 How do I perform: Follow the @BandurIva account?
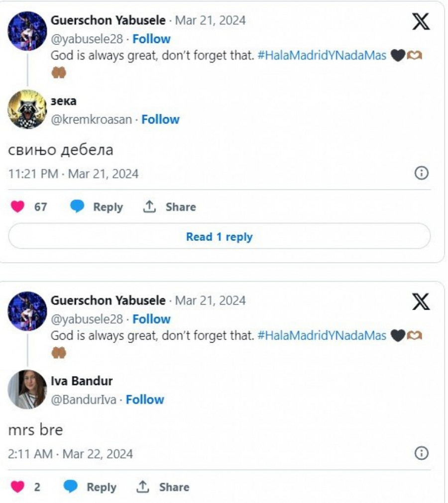pyautogui.click(x=145, y=400)
